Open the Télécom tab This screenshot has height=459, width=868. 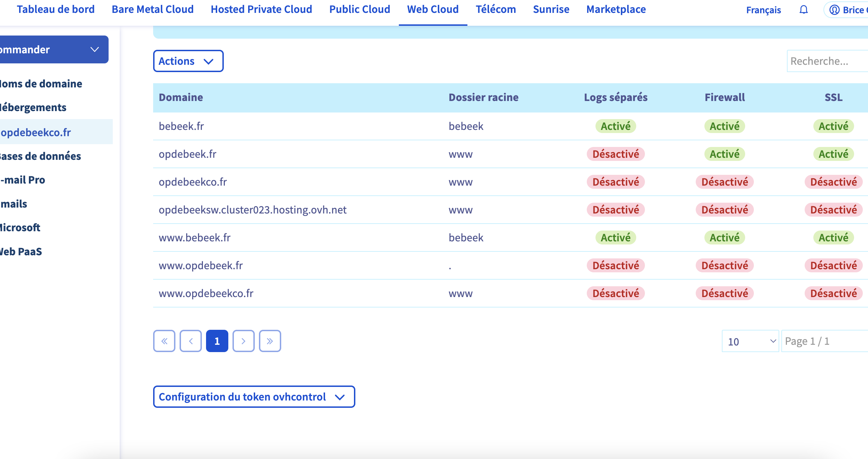pyautogui.click(x=496, y=9)
